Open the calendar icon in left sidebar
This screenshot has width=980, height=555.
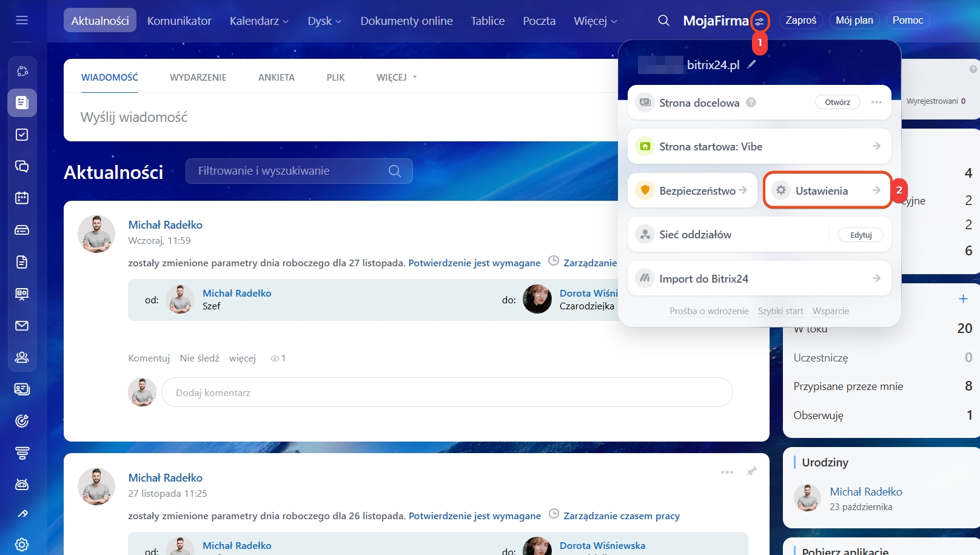22,198
